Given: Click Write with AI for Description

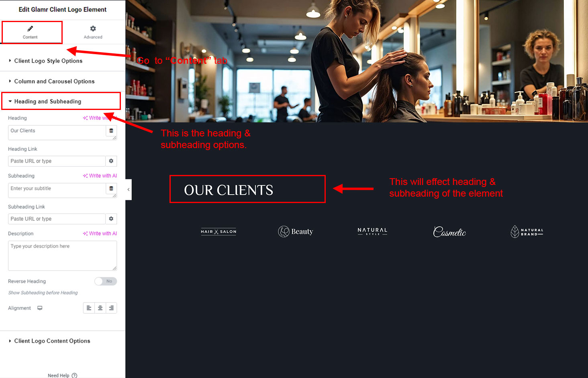Looking at the screenshot, I should click(x=100, y=234).
